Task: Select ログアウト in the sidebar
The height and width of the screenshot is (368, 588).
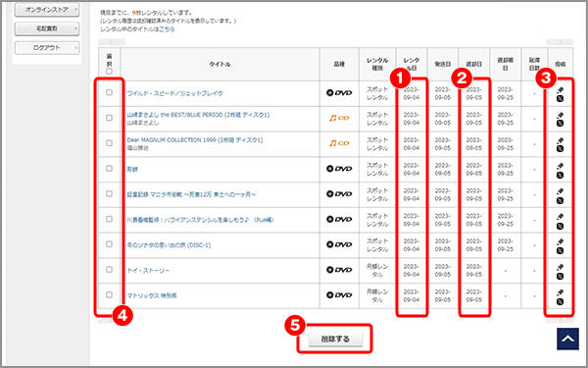Action: (x=47, y=48)
